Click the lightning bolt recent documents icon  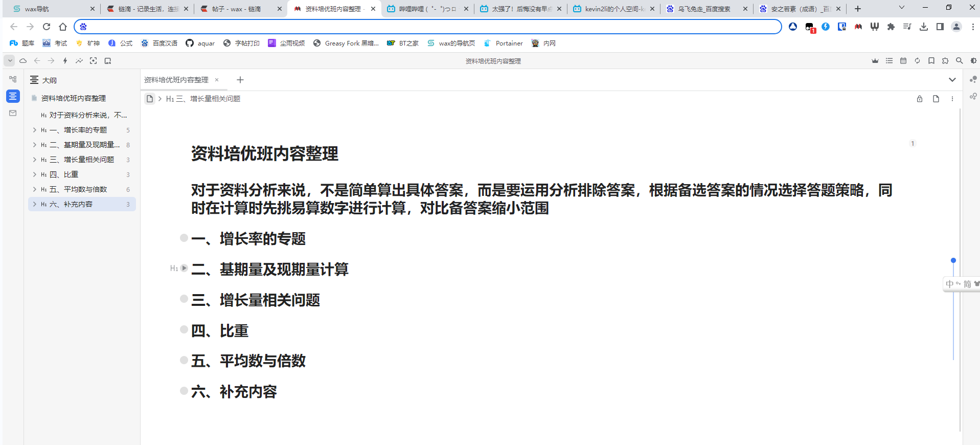(x=65, y=61)
